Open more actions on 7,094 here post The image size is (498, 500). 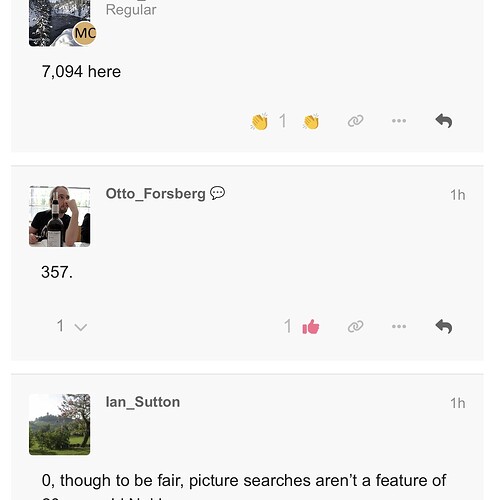[x=399, y=121]
